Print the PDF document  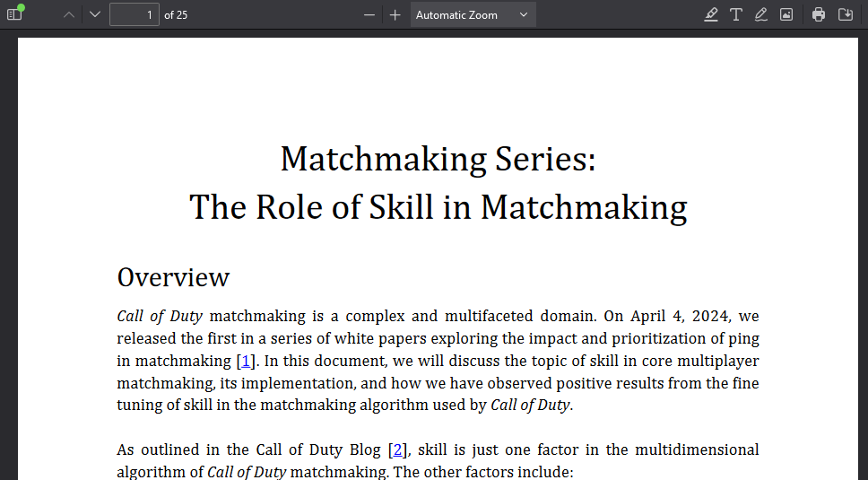click(819, 14)
